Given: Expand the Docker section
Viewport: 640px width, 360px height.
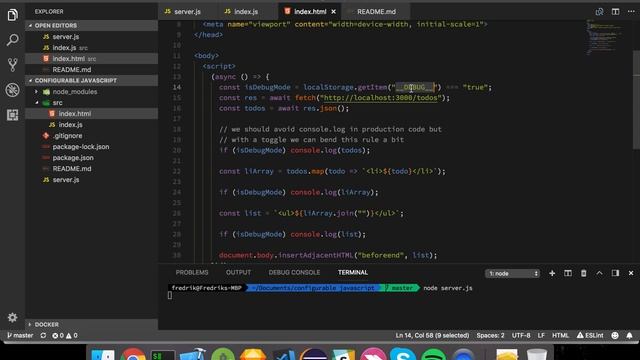Looking at the screenshot, I should tap(91, 324).
